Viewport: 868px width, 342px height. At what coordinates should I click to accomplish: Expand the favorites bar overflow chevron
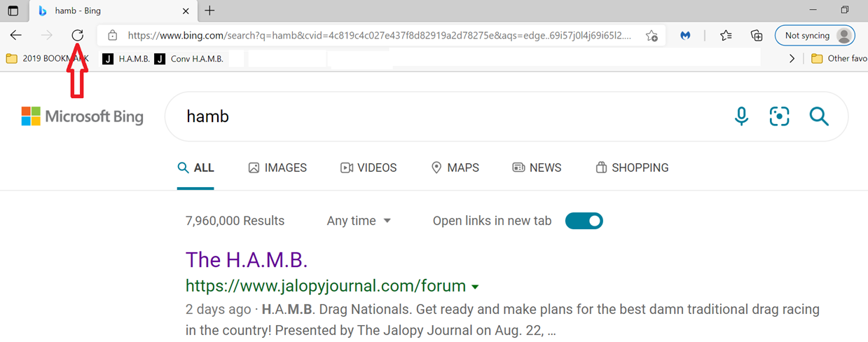point(792,59)
